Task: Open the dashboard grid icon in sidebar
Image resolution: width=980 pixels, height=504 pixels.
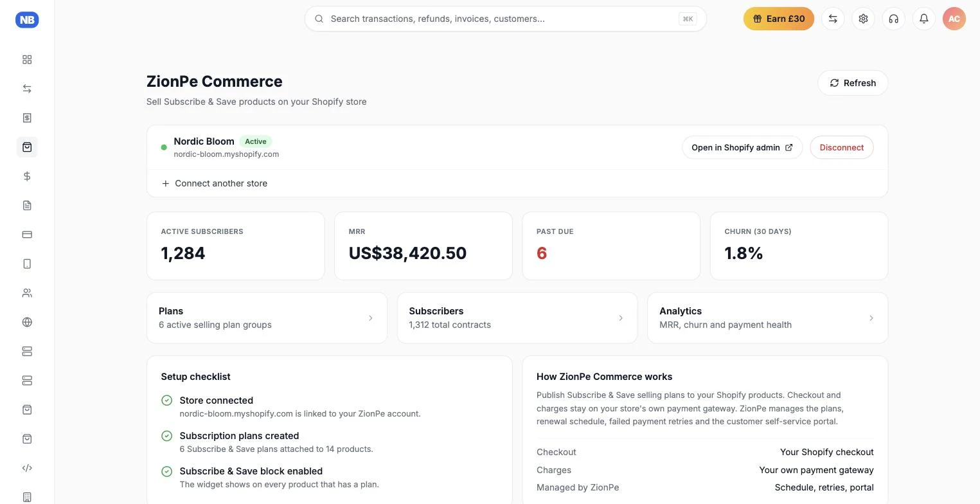Action: point(27,60)
